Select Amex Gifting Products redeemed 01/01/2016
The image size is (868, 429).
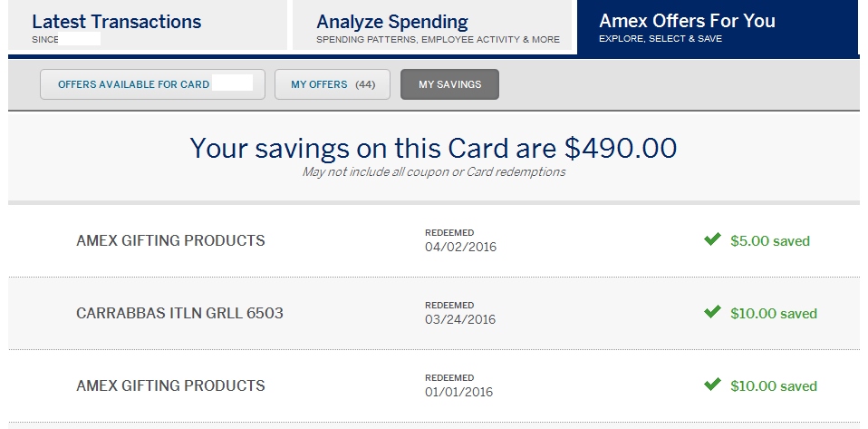[170, 386]
